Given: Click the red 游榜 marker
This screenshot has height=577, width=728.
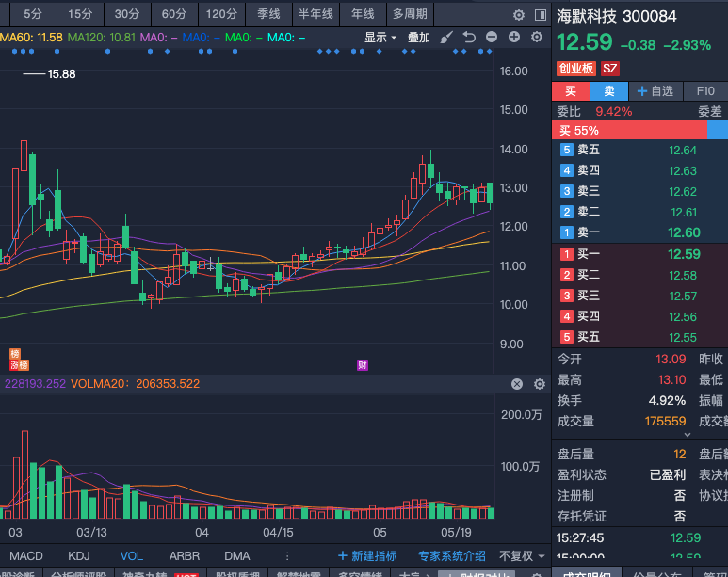Looking at the screenshot, I should click(19, 365).
